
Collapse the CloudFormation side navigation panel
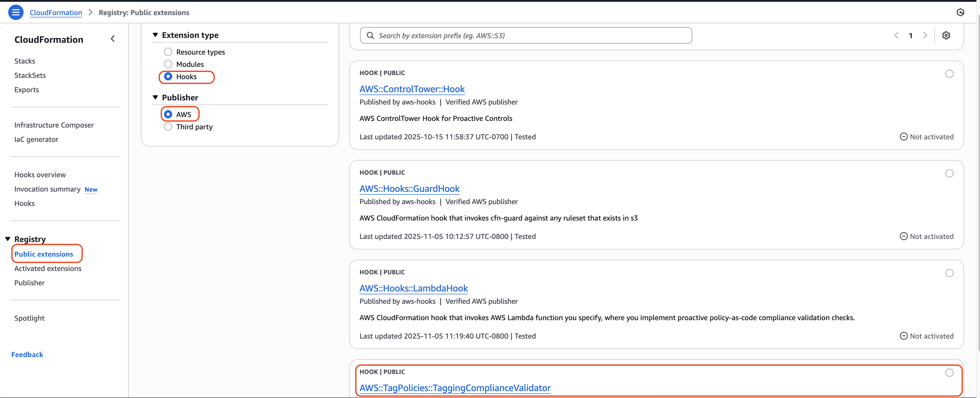tap(113, 38)
